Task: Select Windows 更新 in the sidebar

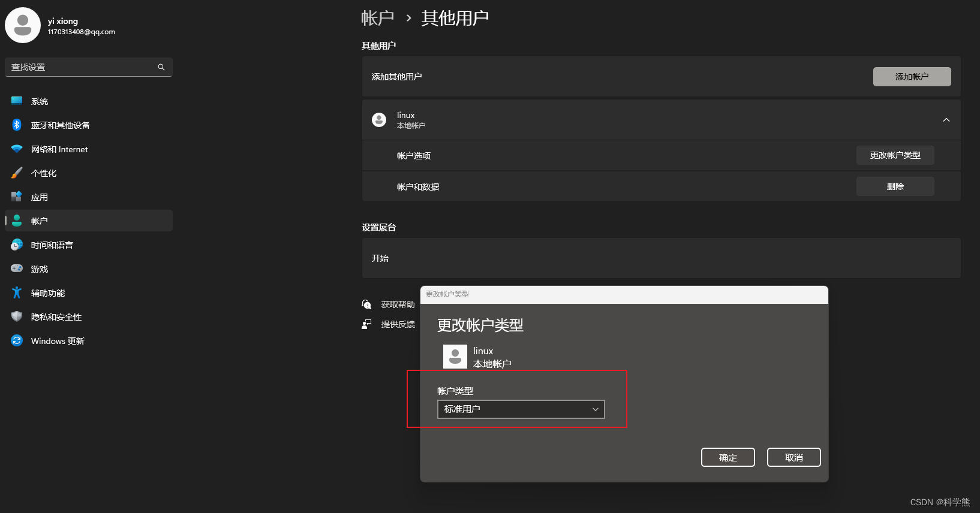Action: pyautogui.click(x=89, y=341)
